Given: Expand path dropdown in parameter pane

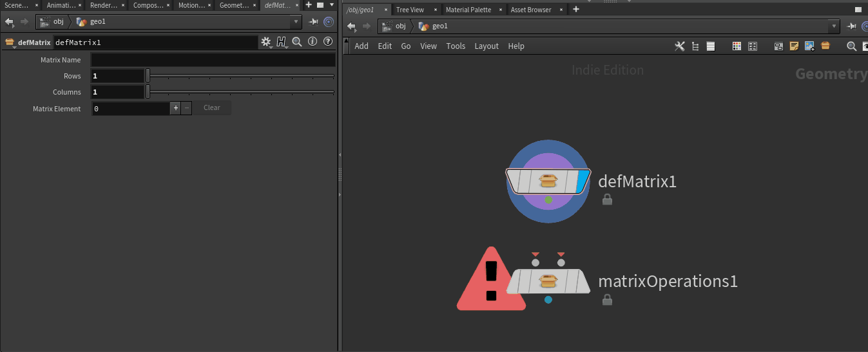Looking at the screenshot, I should tap(296, 22).
